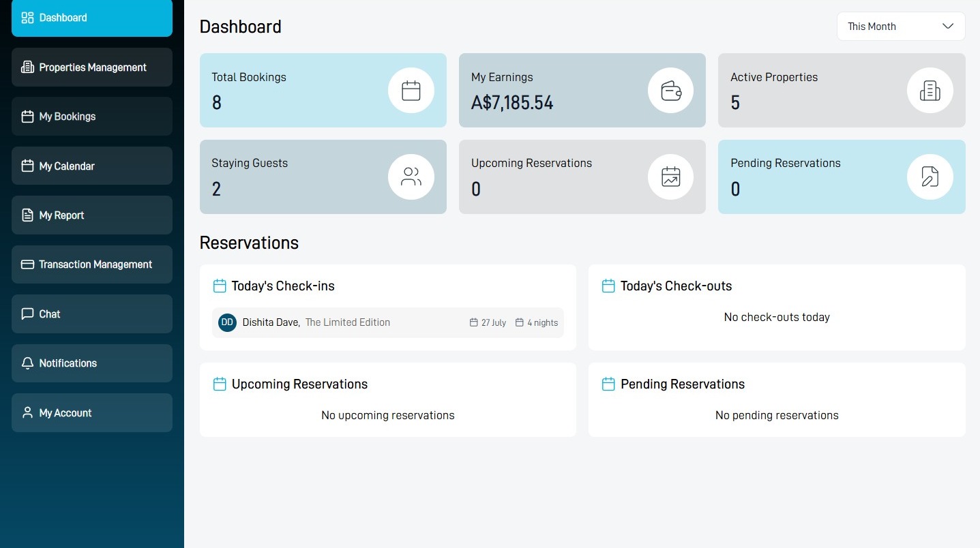Click the Reservations section heading
This screenshot has width=980, height=548.
pos(249,243)
